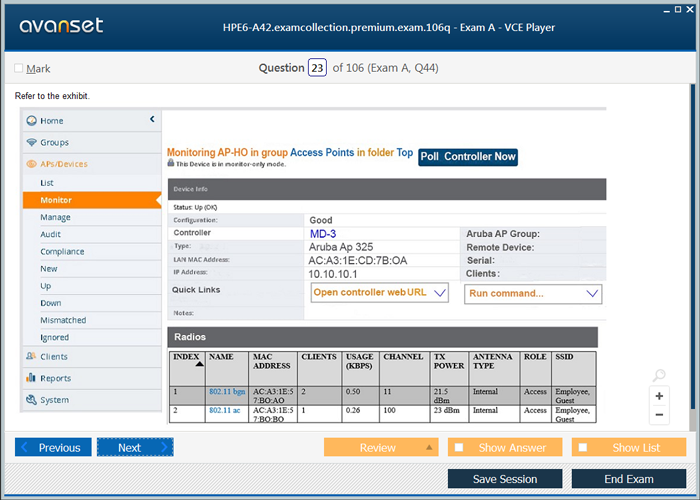Click the ROLE column header
The height and width of the screenshot is (500, 700).
(x=536, y=369)
